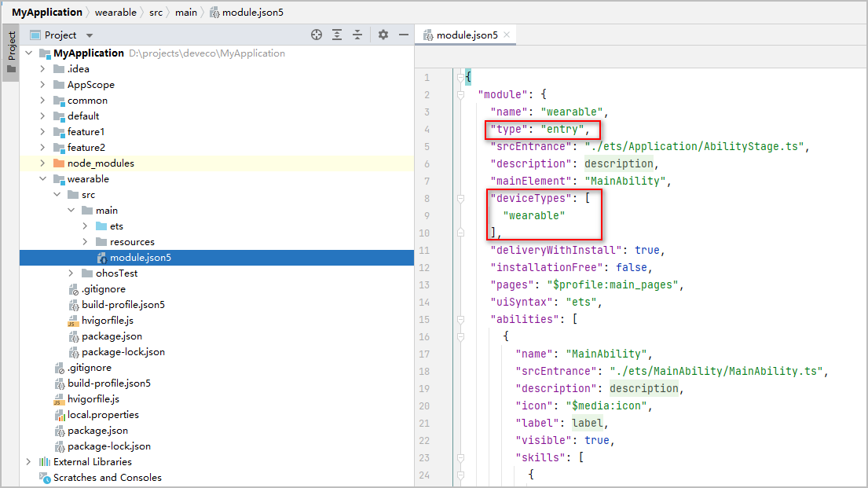
Task: Expand the feature1 module folder
Action: 42,132
